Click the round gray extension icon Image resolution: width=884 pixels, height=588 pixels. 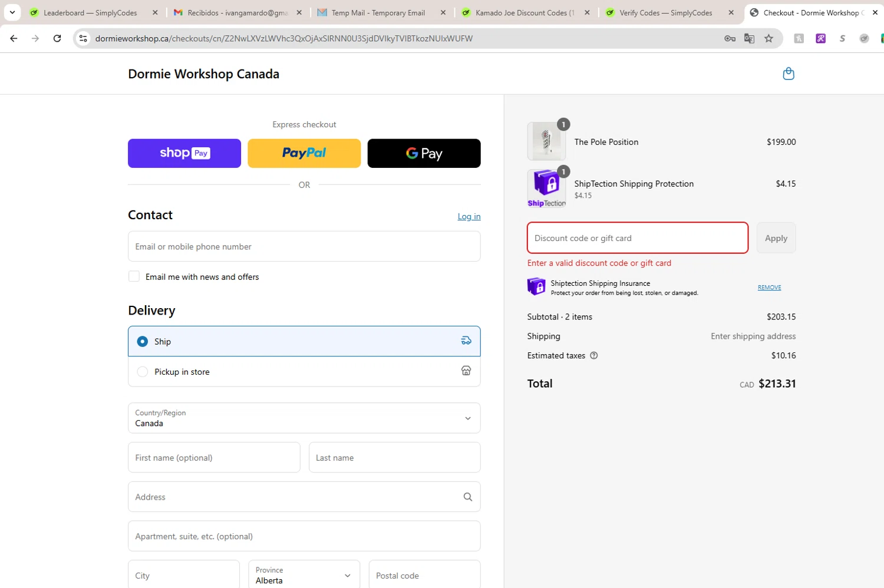click(864, 38)
